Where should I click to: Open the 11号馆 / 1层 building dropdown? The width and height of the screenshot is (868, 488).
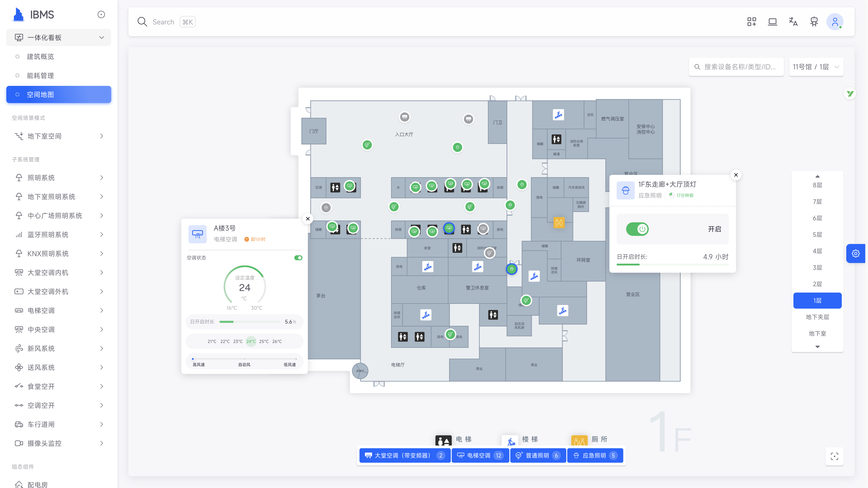coord(816,67)
